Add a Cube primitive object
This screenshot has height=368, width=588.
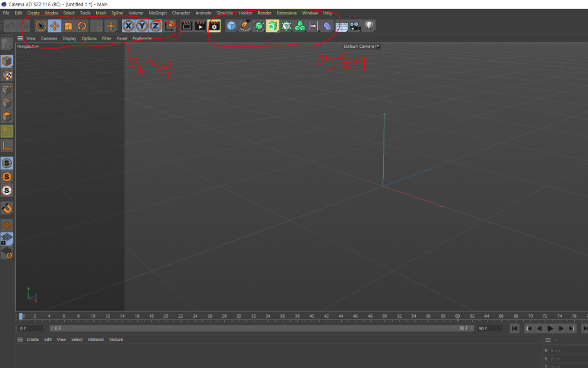231,26
